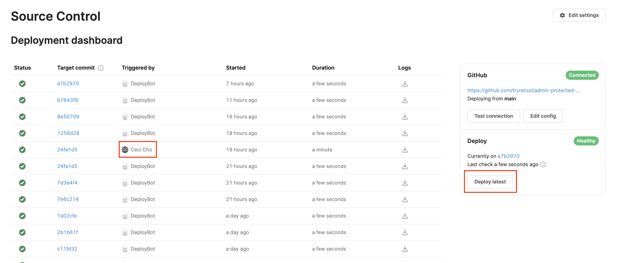Screen dimensions: 644x263
Task: Download logs for commit 8e50709 deployment
Action: point(405,117)
